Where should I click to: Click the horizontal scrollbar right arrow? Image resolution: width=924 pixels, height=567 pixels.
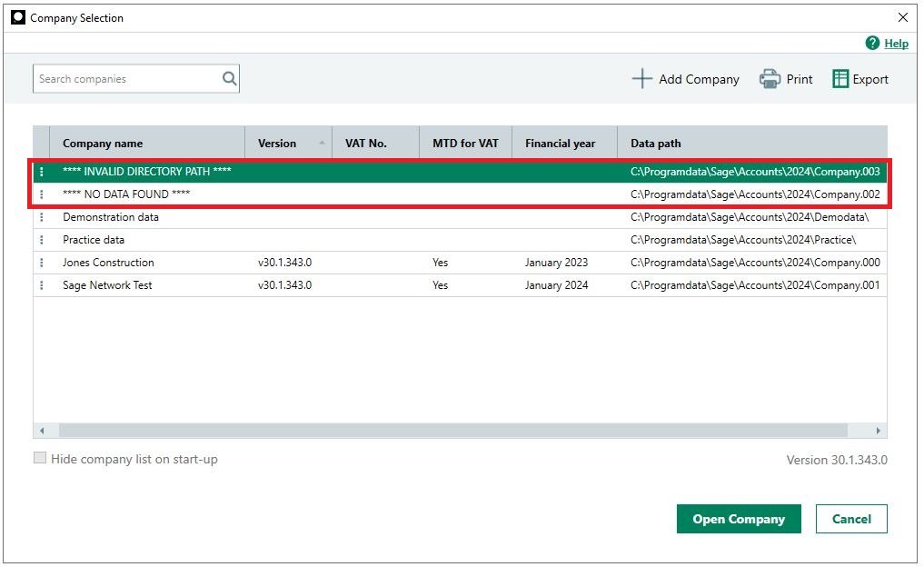(878, 431)
